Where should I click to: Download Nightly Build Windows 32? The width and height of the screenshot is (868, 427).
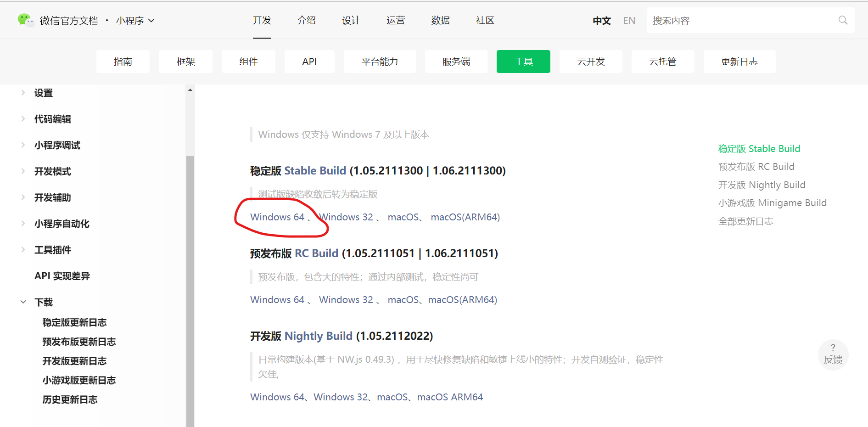click(341, 397)
